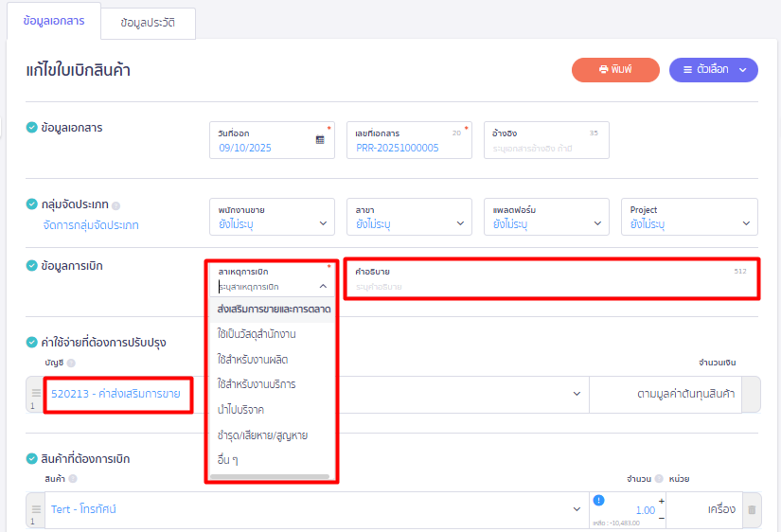781x532 pixels.
Task: Switch to the ข้อมูลประวัติ tab
Action: (x=148, y=23)
